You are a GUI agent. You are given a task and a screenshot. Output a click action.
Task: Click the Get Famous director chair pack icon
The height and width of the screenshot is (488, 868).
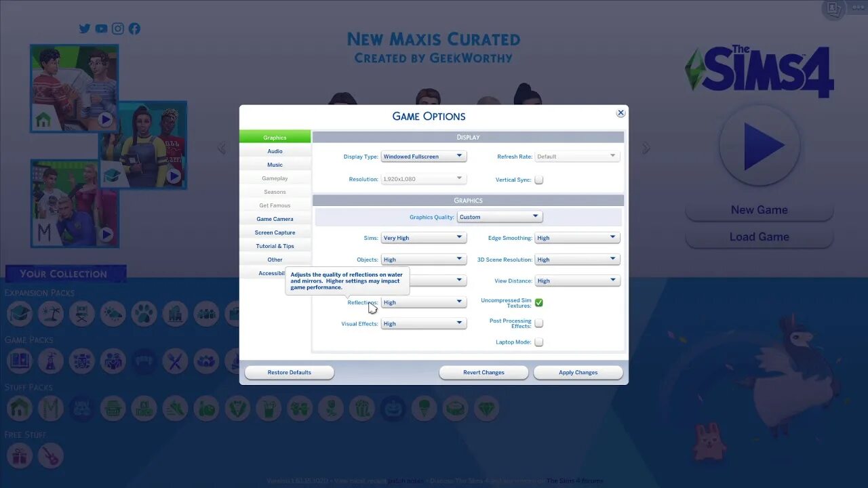pyautogui.click(x=81, y=314)
